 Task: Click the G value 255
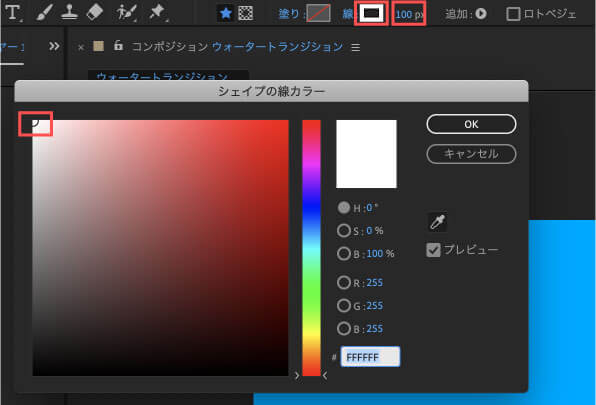point(375,306)
